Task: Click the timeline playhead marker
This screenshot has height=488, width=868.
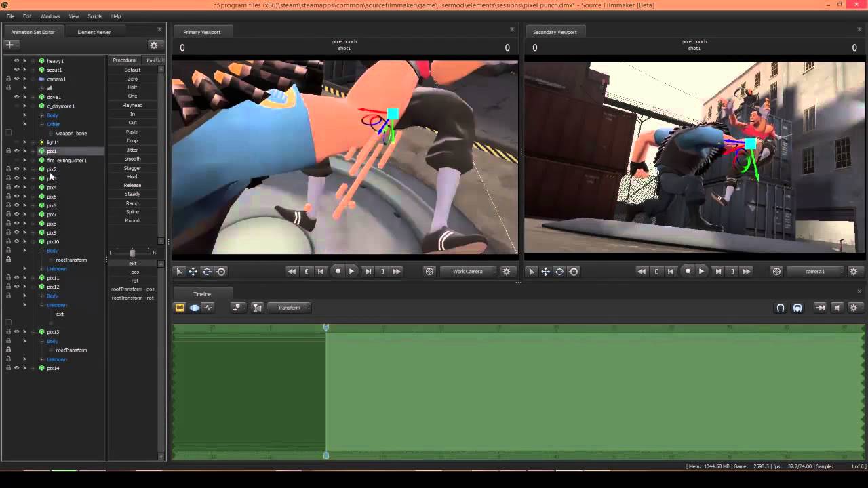Action: point(326,328)
